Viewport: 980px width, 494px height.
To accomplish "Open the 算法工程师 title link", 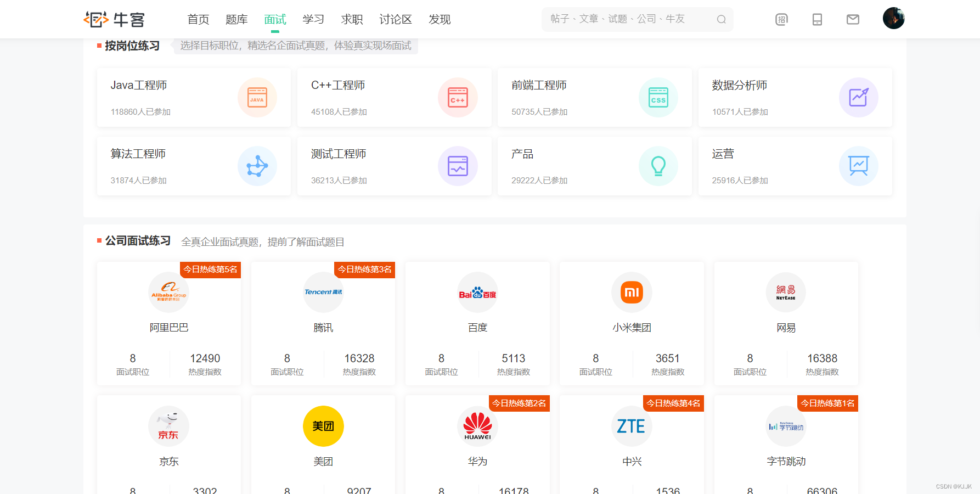I will [x=138, y=154].
